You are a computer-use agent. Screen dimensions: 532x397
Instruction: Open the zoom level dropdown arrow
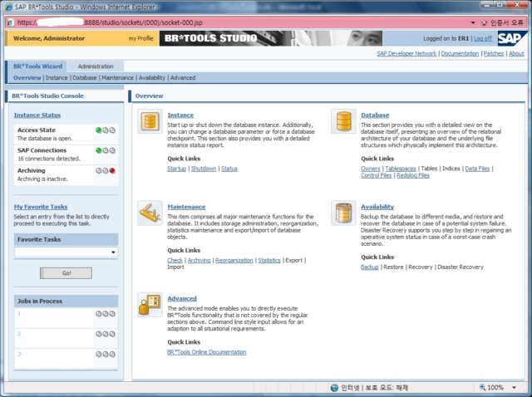tap(514, 388)
